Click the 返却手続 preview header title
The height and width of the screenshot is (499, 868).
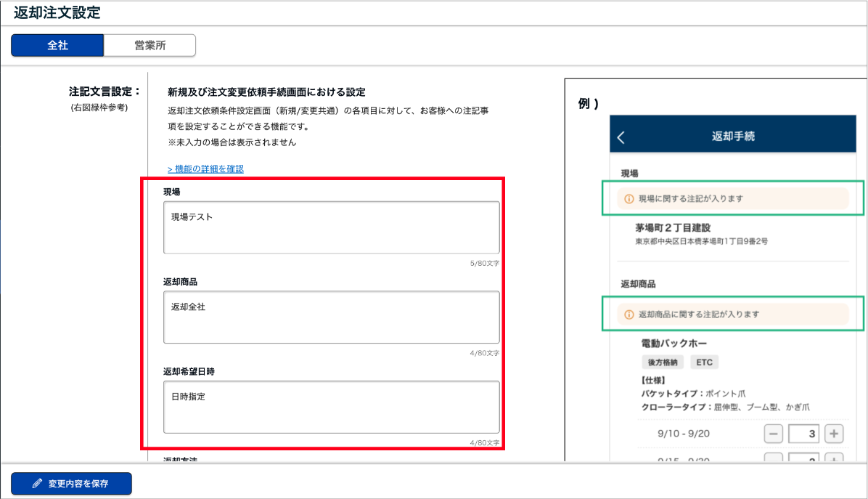[734, 137]
